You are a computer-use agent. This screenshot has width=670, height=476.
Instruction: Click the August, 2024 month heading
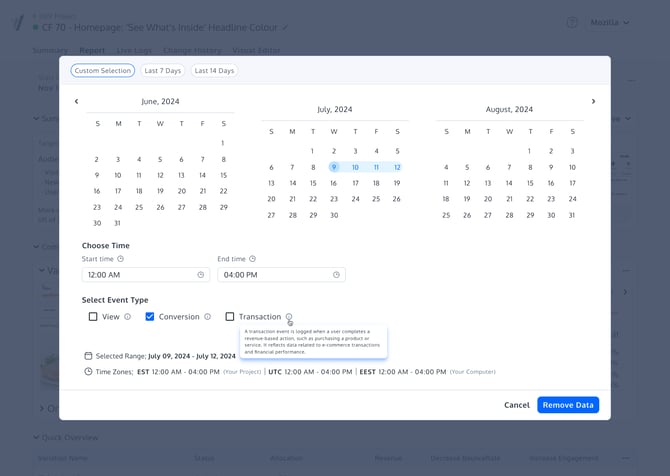509,109
